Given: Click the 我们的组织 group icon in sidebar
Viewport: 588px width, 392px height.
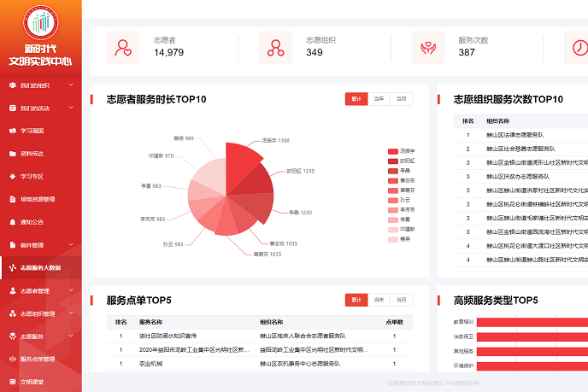Looking at the screenshot, I should [x=13, y=85].
